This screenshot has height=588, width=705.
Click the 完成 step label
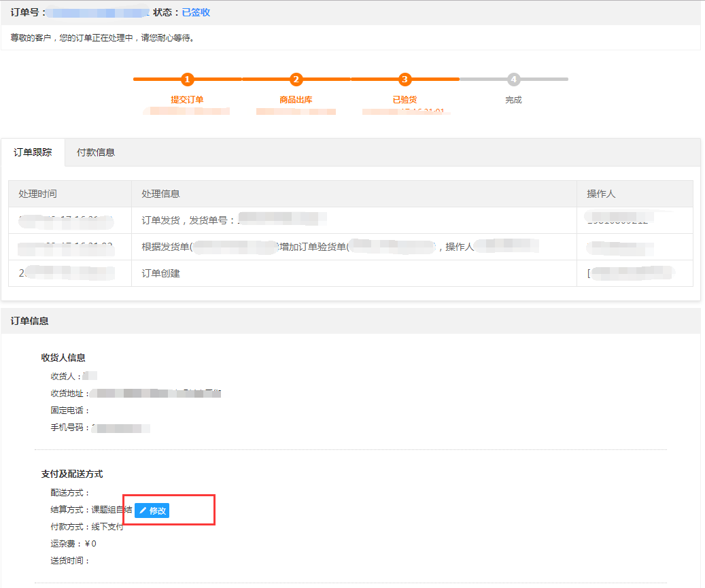click(513, 99)
